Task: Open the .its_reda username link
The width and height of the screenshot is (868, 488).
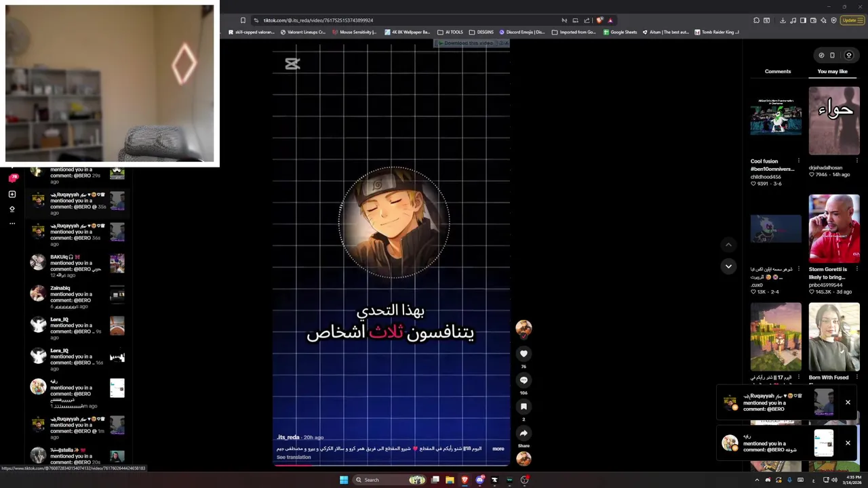Action: point(288,437)
